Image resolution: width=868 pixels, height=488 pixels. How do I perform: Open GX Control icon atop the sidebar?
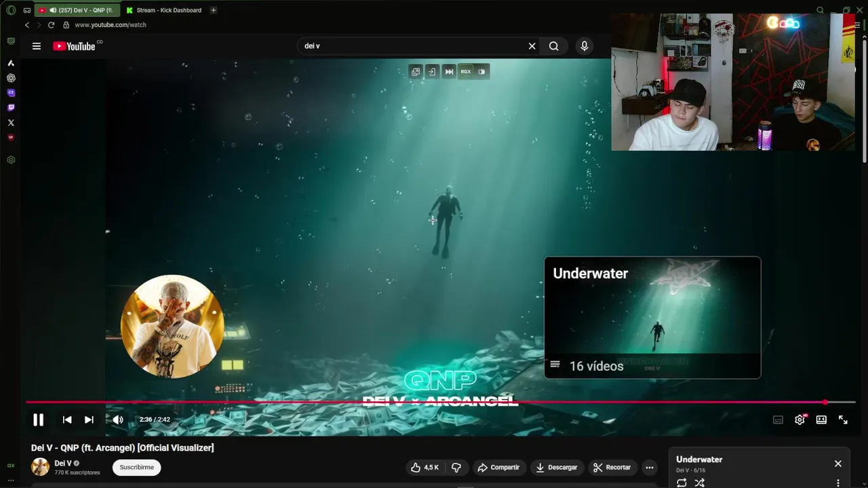click(x=11, y=41)
